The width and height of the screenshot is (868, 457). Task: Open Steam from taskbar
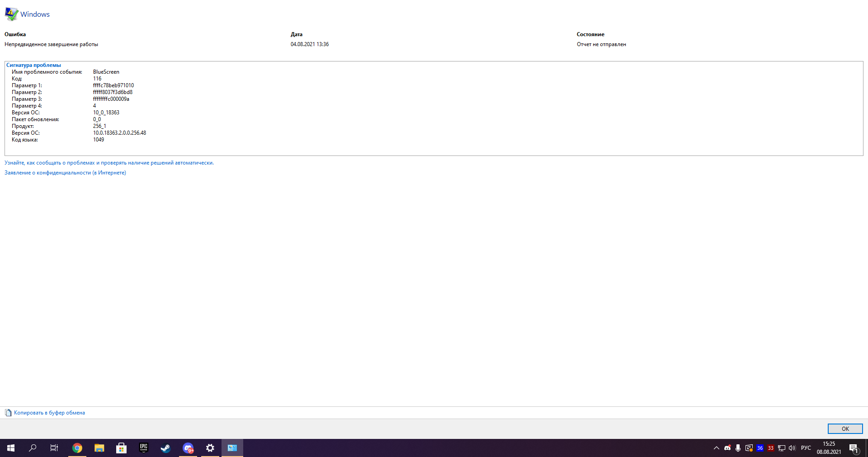(165, 448)
